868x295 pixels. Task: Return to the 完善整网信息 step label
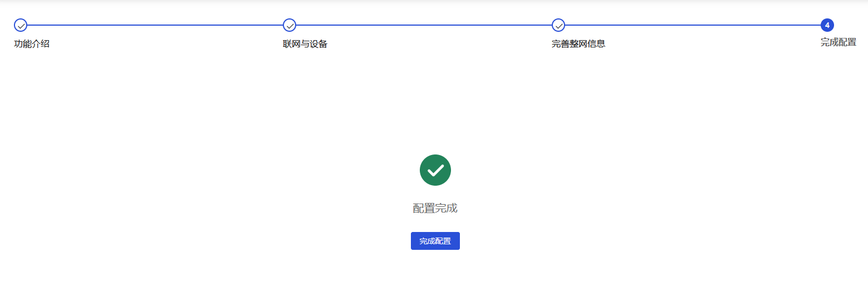click(578, 43)
